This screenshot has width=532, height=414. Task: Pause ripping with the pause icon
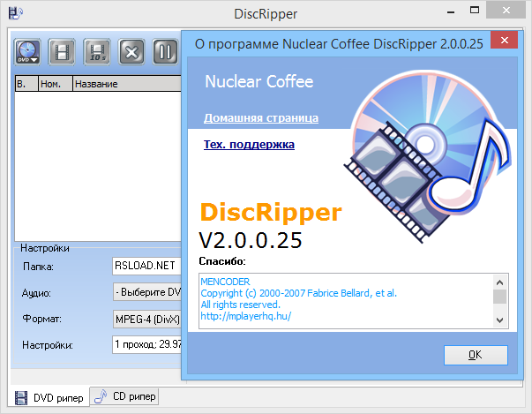[165, 52]
